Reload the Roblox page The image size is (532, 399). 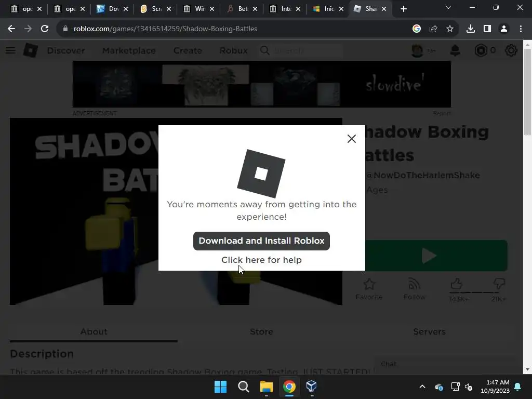point(45,29)
